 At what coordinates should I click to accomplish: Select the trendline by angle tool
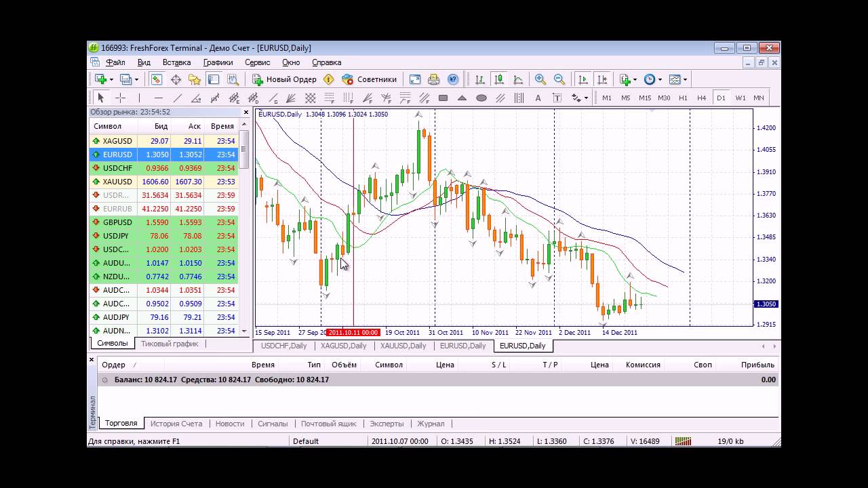pyautogui.click(x=196, y=98)
